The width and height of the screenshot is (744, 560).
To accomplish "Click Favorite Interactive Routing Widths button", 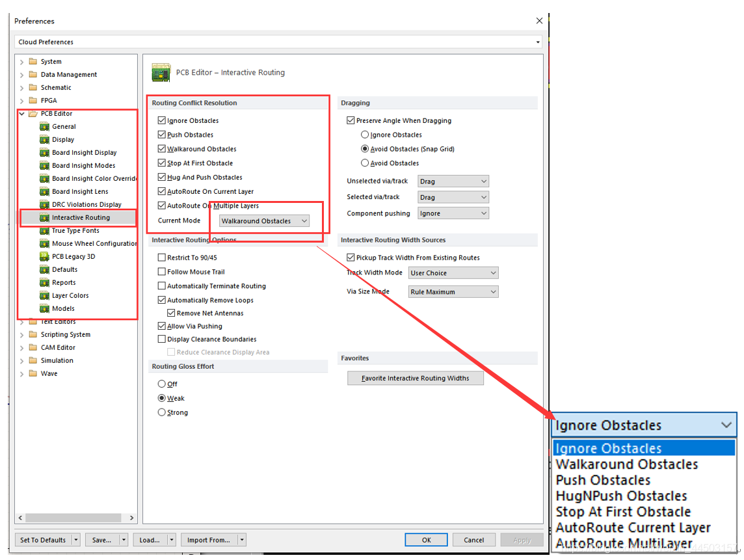I will [415, 378].
